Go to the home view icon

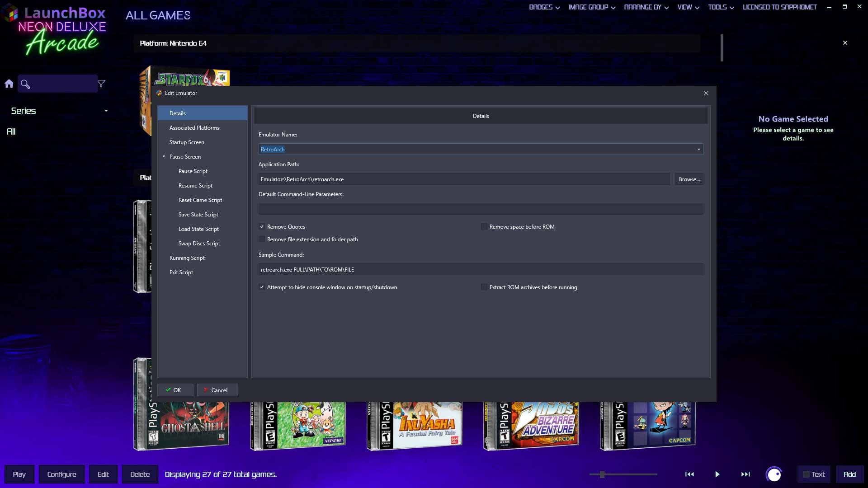(x=9, y=84)
